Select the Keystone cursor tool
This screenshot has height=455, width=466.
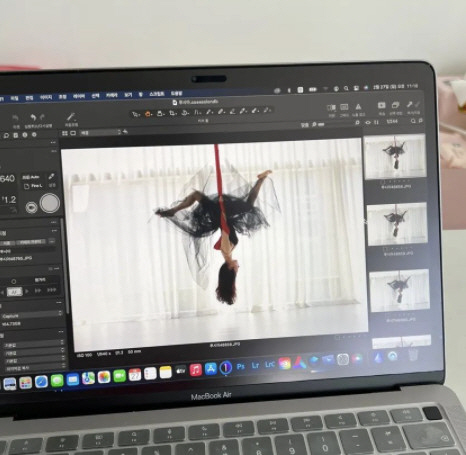click(x=197, y=113)
